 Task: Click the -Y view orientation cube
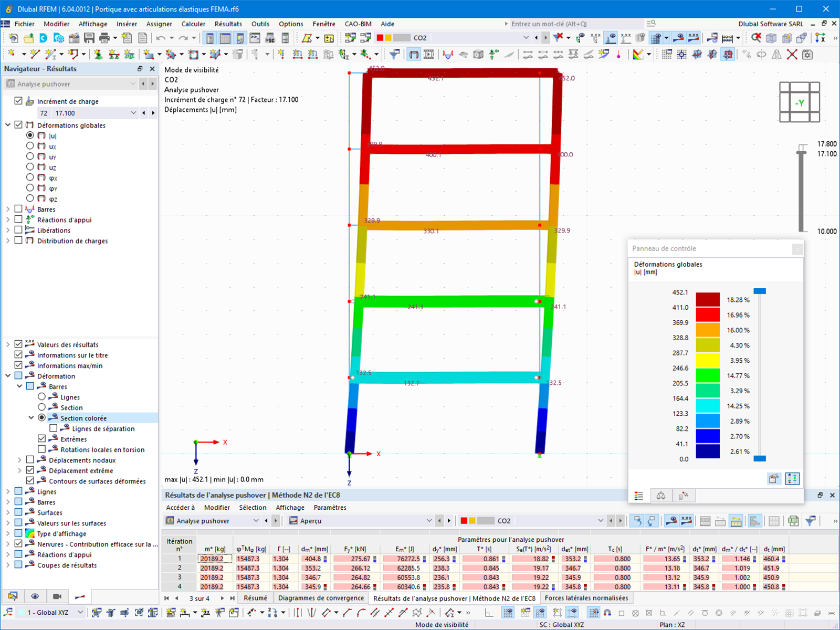pyautogui.click(x=800, y=102)
